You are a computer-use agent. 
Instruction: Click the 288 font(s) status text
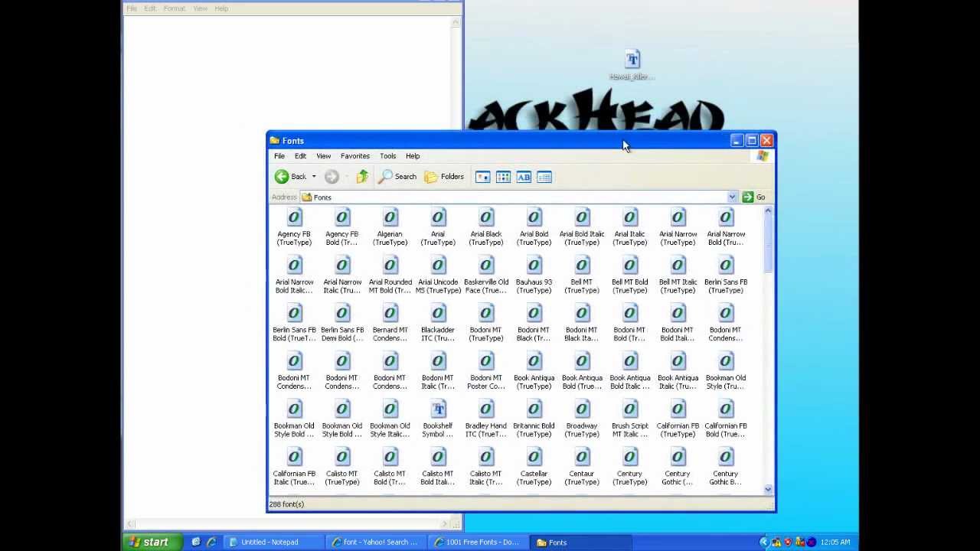coord(286,504)
